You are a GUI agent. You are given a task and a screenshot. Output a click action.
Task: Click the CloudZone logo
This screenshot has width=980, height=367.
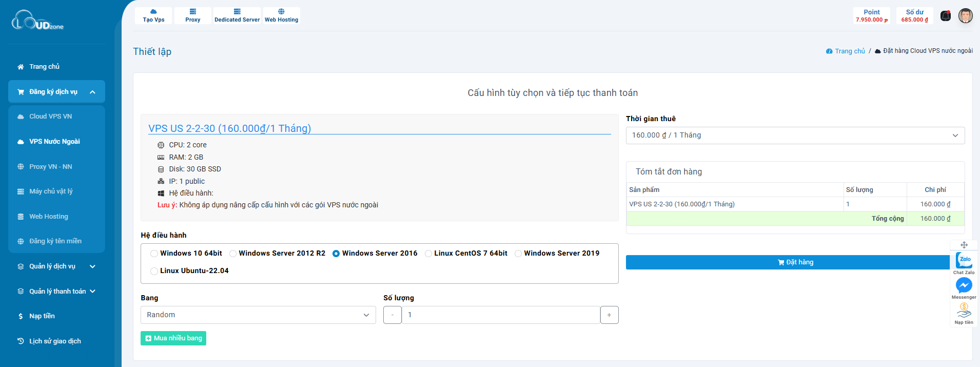38,21
